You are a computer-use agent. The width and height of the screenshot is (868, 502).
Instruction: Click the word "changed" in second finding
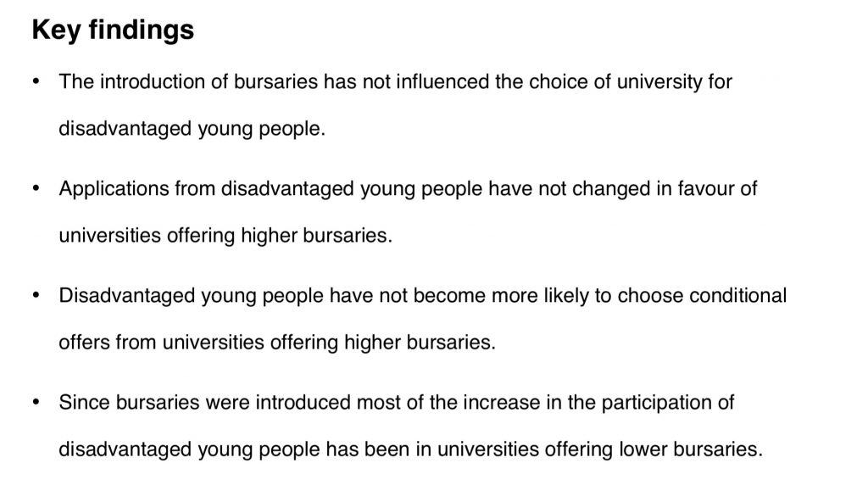pos(611,189)
